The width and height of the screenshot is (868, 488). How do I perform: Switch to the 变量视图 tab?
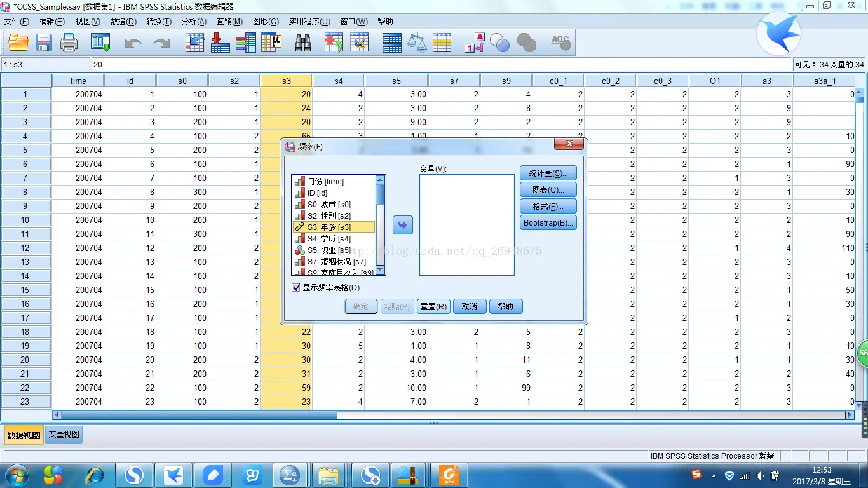click(64, 435)
